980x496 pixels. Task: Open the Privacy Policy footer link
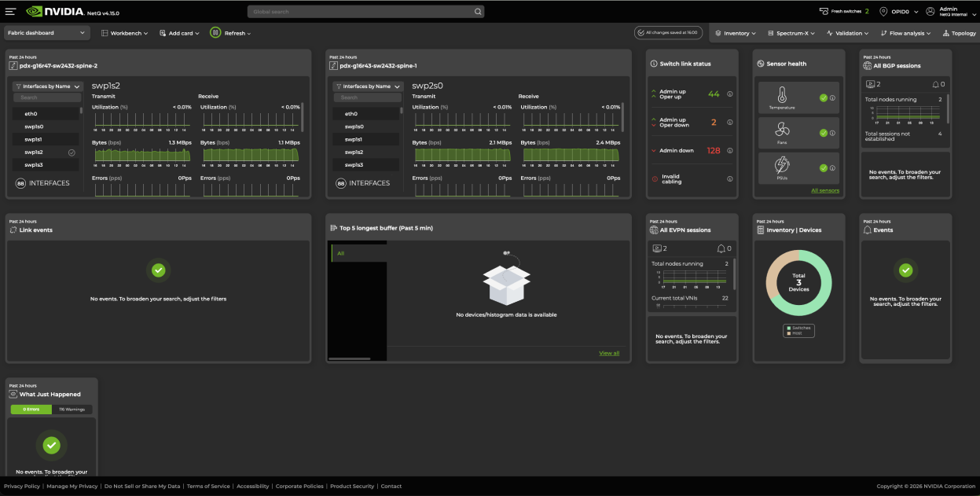pyautogui.click(x=22, y=486)
